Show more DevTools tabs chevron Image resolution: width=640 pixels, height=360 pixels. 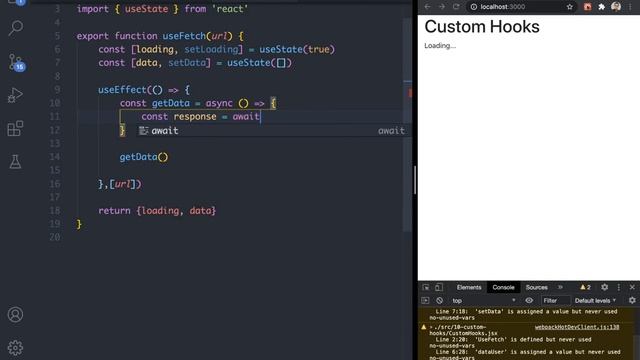pyautogui.click(x=560, y=287)
